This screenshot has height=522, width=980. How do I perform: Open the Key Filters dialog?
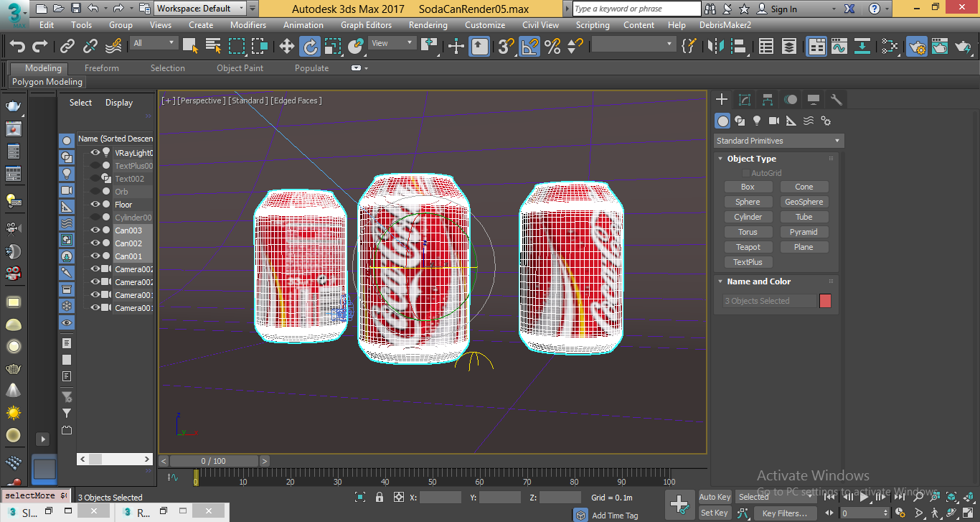point(785,513)
